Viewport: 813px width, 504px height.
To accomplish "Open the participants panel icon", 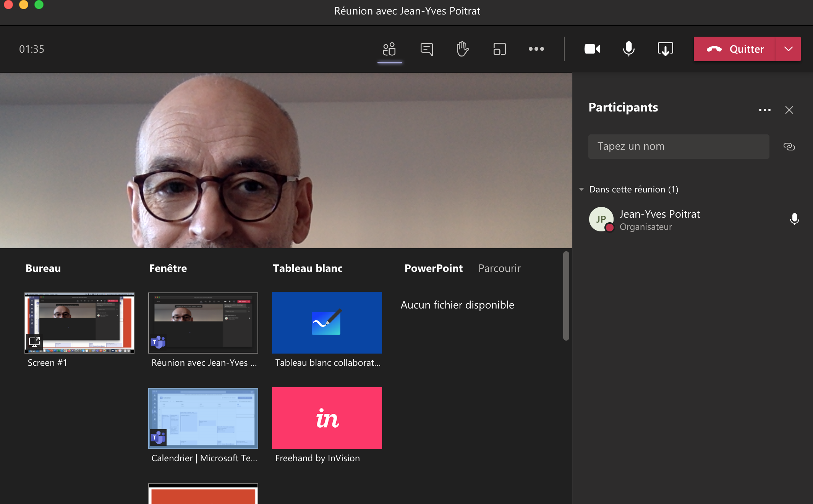I will point(389,49).
